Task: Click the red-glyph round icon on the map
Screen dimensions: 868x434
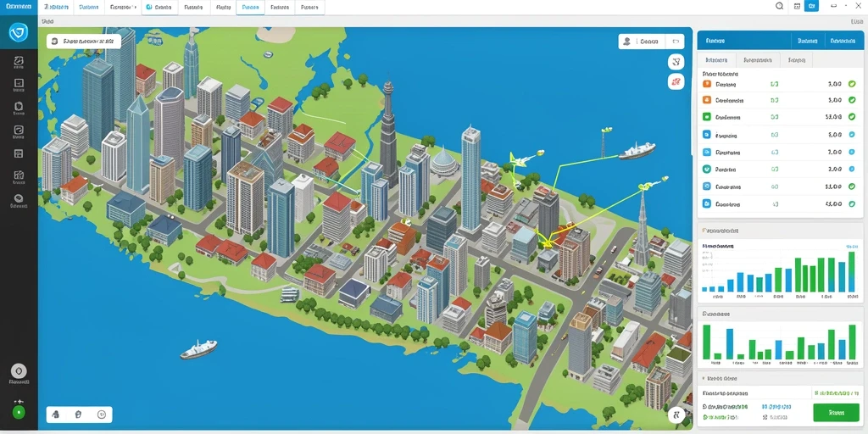Action: [676, 82]
